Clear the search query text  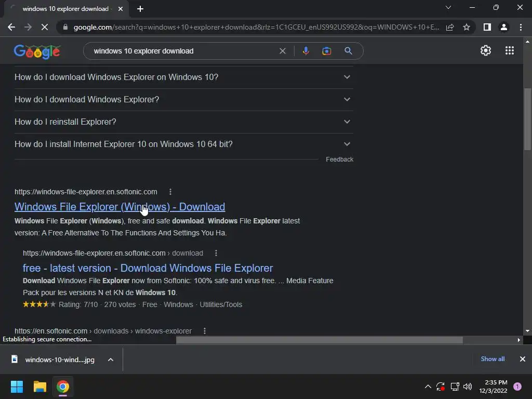(x=282, y=51)
